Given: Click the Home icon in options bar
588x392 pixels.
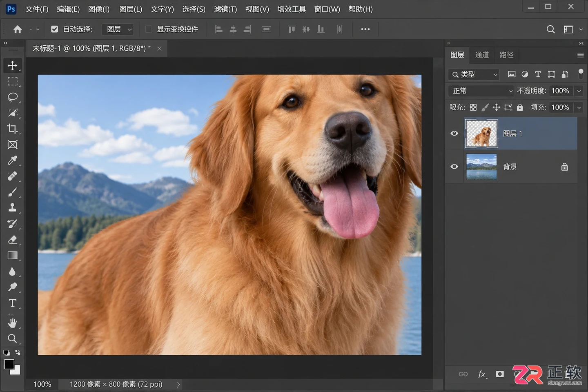Looking at the screenshot, I should (x=18, y=29).
